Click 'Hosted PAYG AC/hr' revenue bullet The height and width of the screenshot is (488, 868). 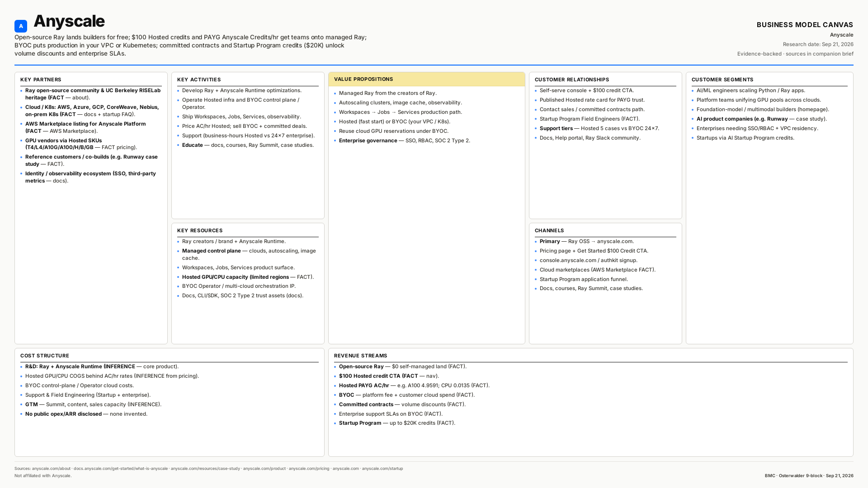414,385
